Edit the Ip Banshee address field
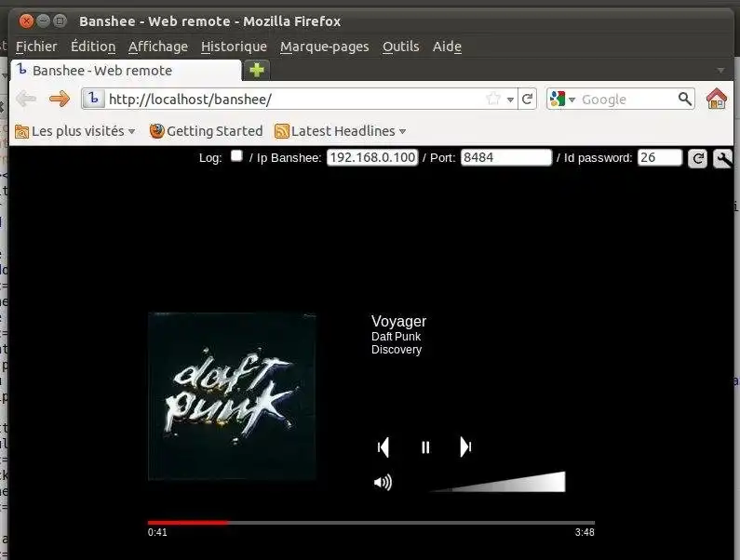This screenshot has width=740, height=560. point(372,157)
